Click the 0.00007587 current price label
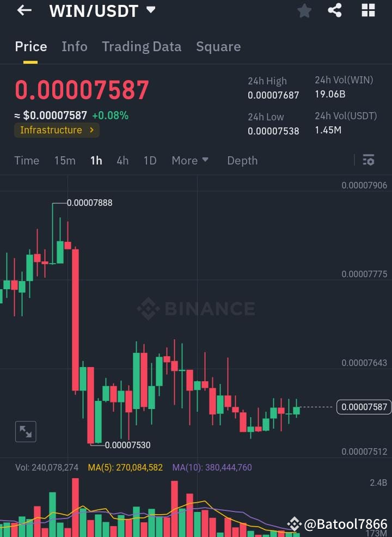The image size is (392, 537). click(x=364, y=407)
